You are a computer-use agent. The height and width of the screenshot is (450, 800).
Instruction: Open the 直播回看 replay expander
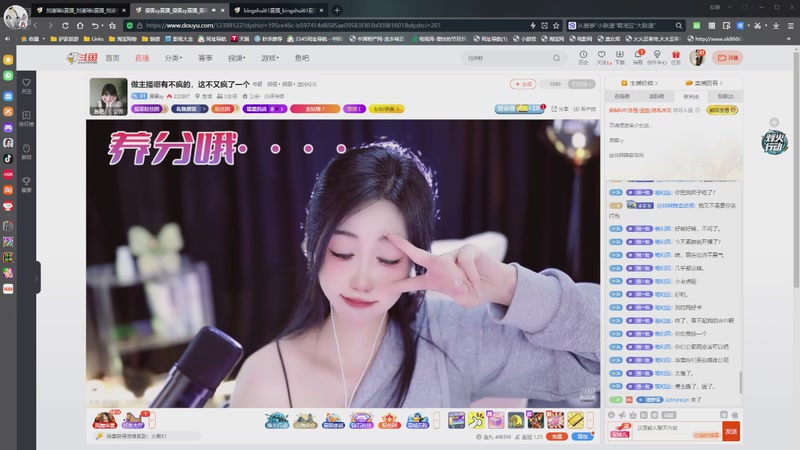coord(704,83)
